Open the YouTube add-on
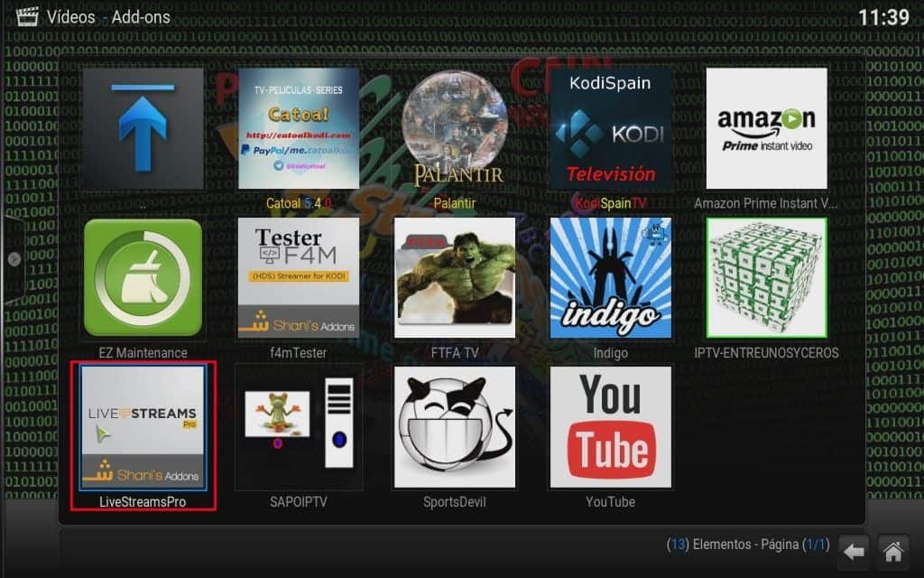Screen dimensions: 924x578 610,425
